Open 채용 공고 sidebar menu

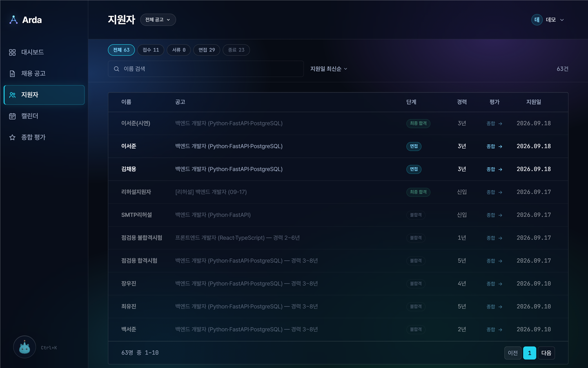click(x=44, y=74)
